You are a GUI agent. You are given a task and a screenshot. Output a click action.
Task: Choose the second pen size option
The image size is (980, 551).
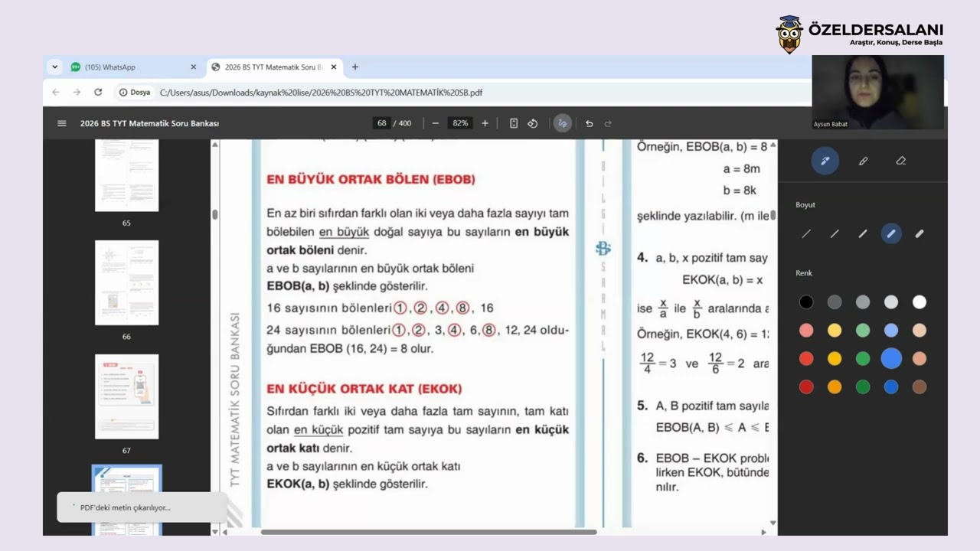835,233
